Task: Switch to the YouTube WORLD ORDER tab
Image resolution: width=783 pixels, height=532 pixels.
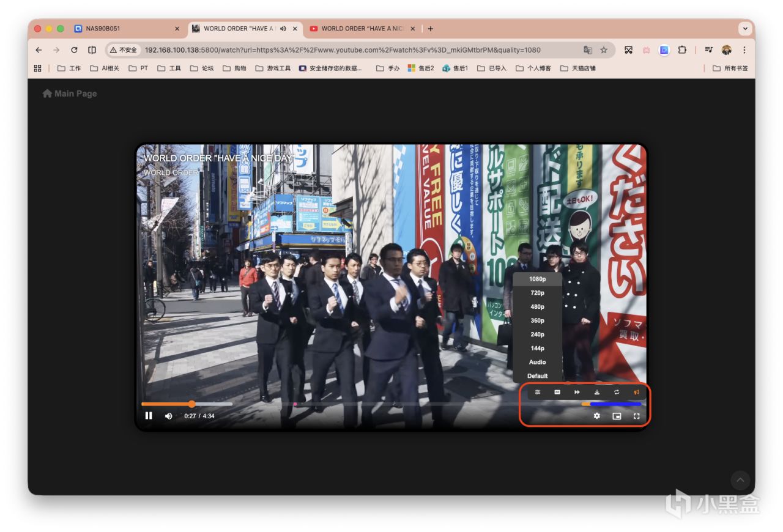Action: [363, 29]
